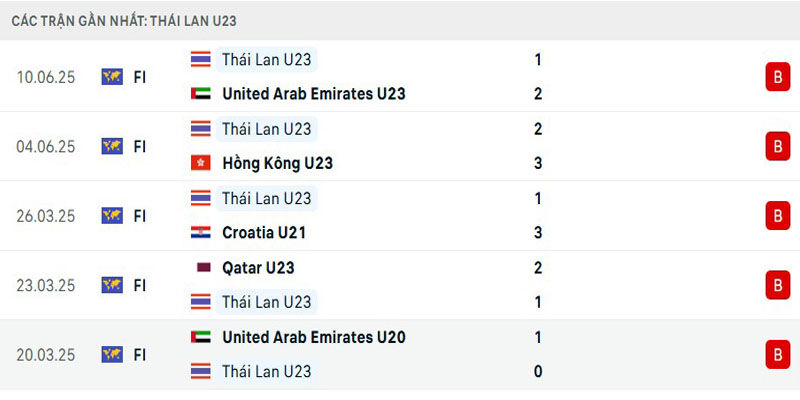Click the red B badge for the 26.03.25 match
This screenshot has height=400, width=800.
775,215
